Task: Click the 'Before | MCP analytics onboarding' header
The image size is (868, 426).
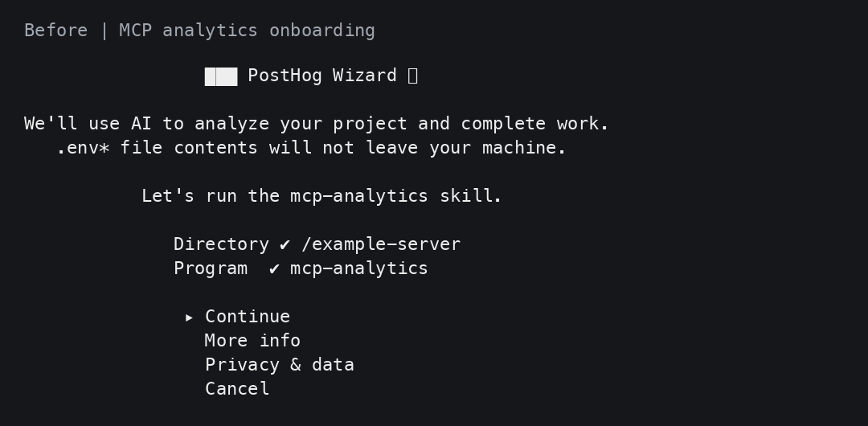Action: [199, 30]
